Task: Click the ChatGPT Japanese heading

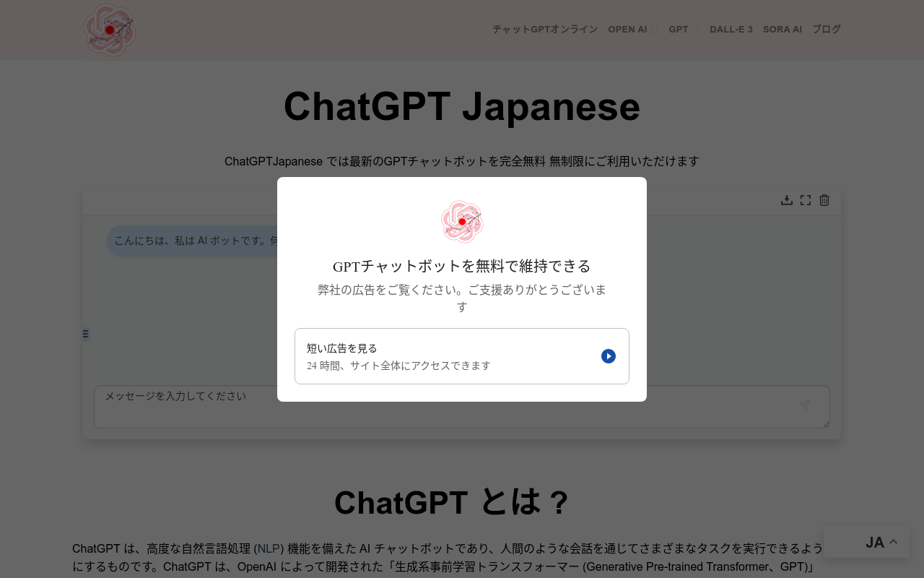Action: point(462,106)
